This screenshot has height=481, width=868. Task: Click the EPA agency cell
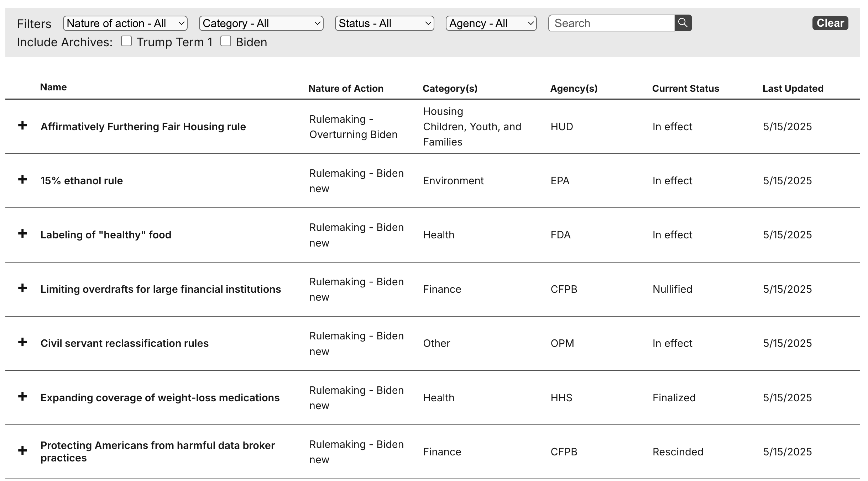[560, 181]
